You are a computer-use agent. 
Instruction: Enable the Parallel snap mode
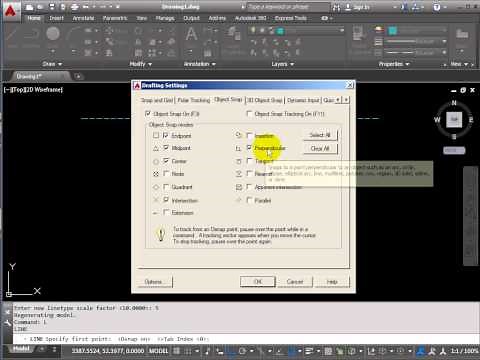[249, 200]
